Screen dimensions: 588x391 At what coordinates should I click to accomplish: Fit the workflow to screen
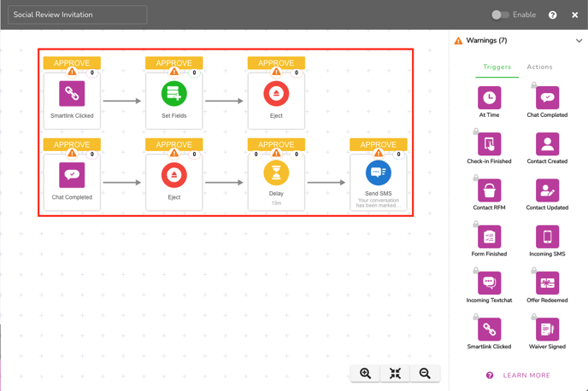(x=395, y=374)
